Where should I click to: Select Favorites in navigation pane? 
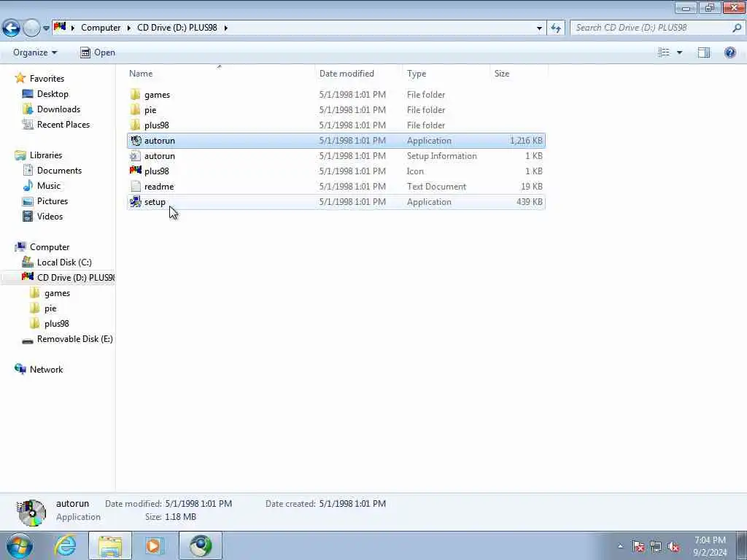pyautogui.click(x=47, y=79)
